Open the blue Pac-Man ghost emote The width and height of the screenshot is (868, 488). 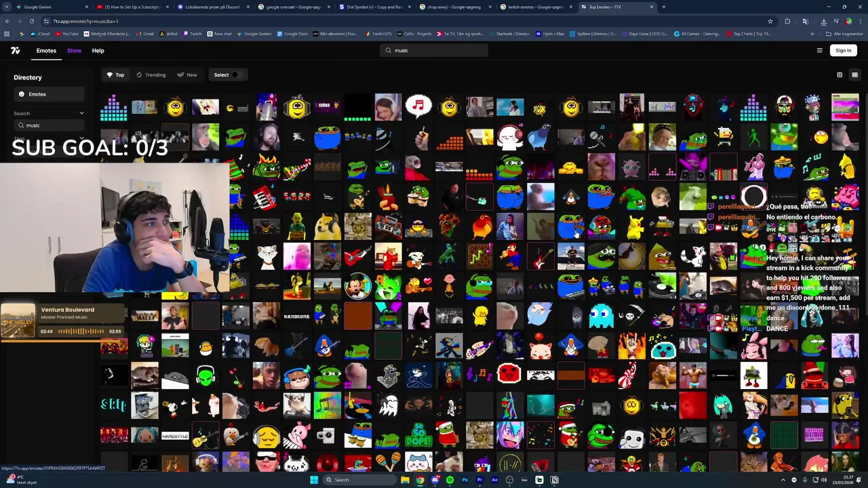point(601,316)
